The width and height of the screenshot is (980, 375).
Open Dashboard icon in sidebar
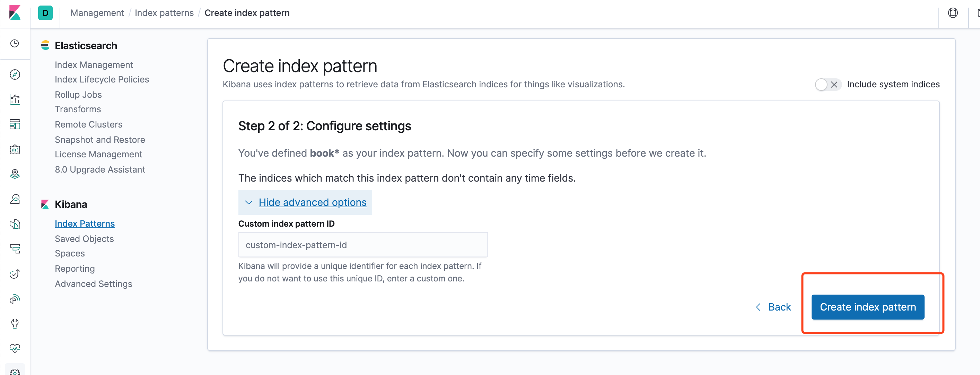15,124
